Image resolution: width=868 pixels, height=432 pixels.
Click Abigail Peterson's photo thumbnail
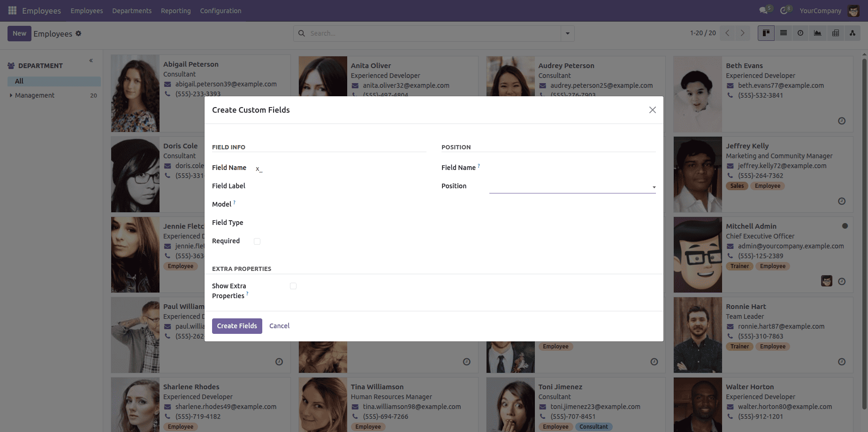[x=135, y=93]
